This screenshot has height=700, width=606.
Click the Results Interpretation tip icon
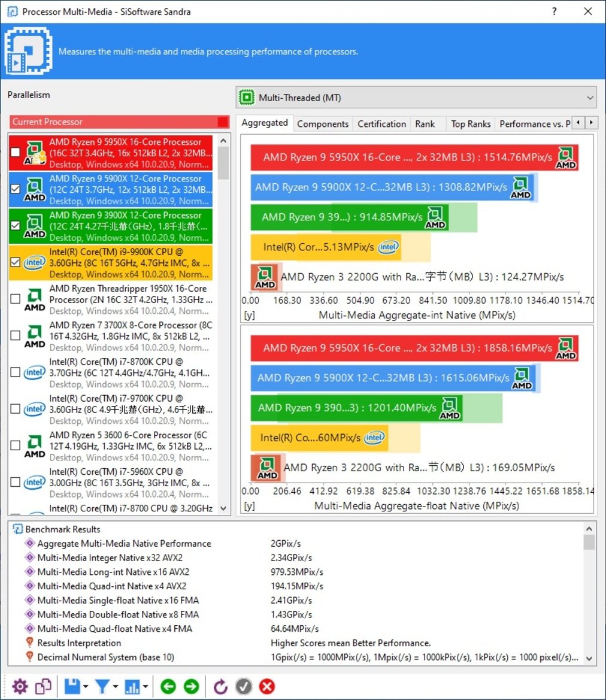click(29, 643)
